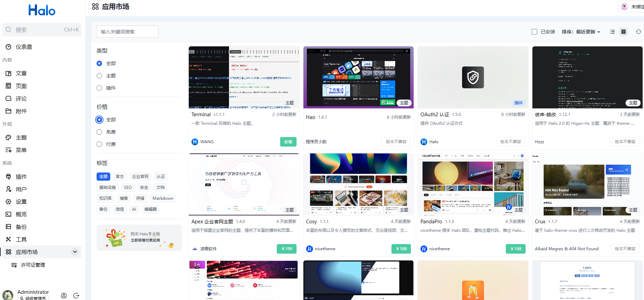The image size is (644, 300).
Task: Open the dashboard (仪表盘) icon
Action: [9, 47]
